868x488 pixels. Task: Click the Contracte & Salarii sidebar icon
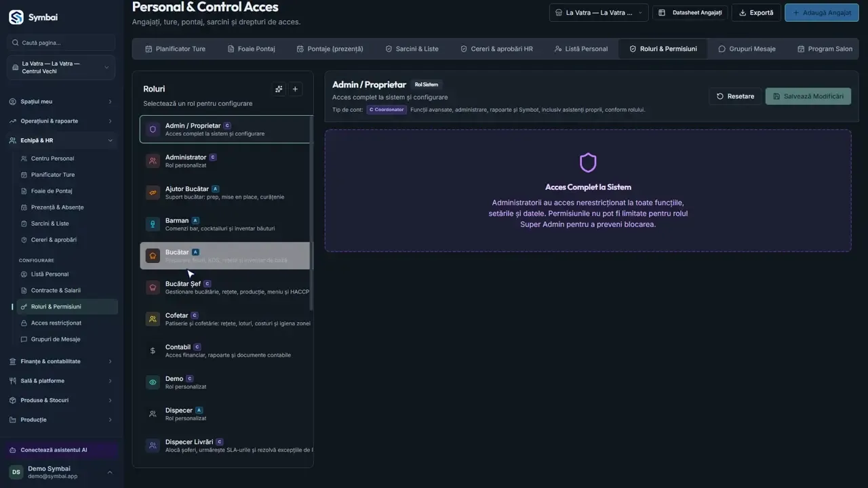tap(24, 290)
